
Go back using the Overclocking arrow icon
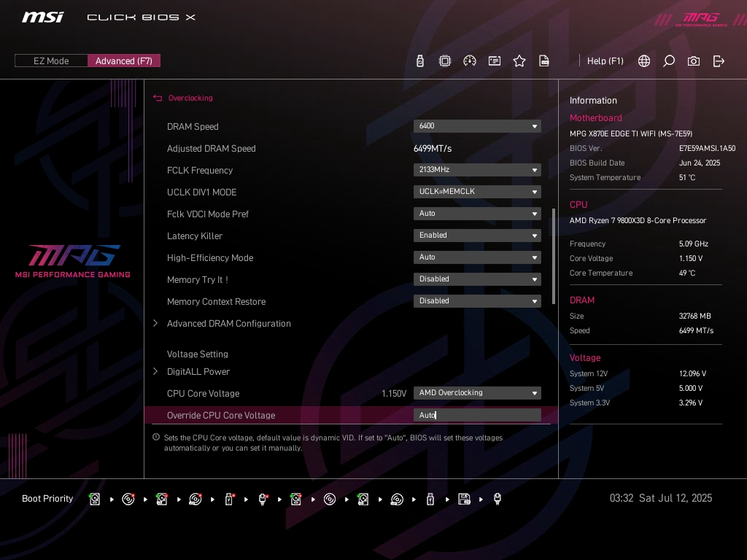158,98
